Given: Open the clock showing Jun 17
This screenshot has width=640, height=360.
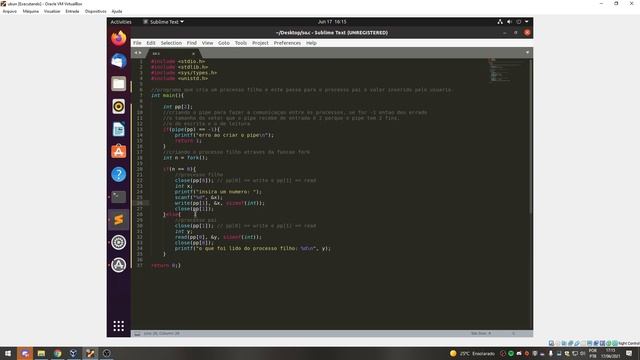Looking at the screenshot, I should [x=332, y=22].
